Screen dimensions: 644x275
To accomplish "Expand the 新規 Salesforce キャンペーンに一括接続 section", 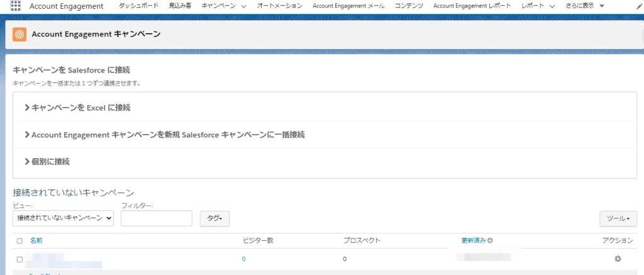I will (165, 135).
